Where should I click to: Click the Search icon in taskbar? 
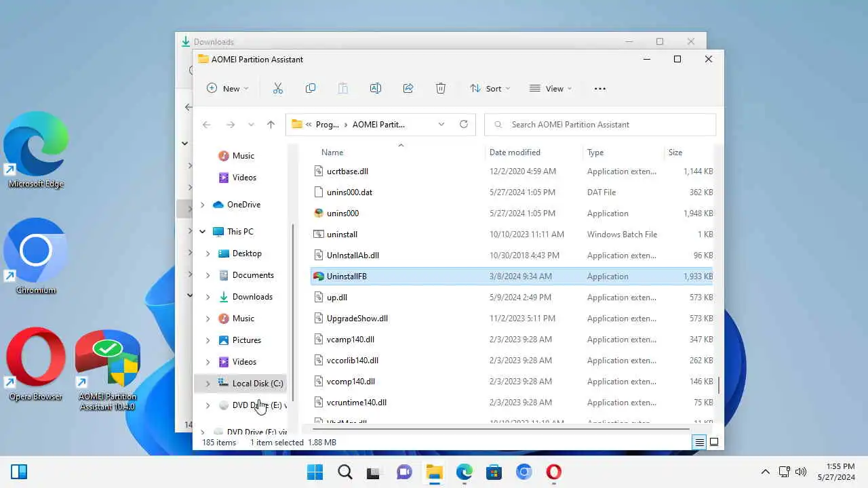click(344, 472)
